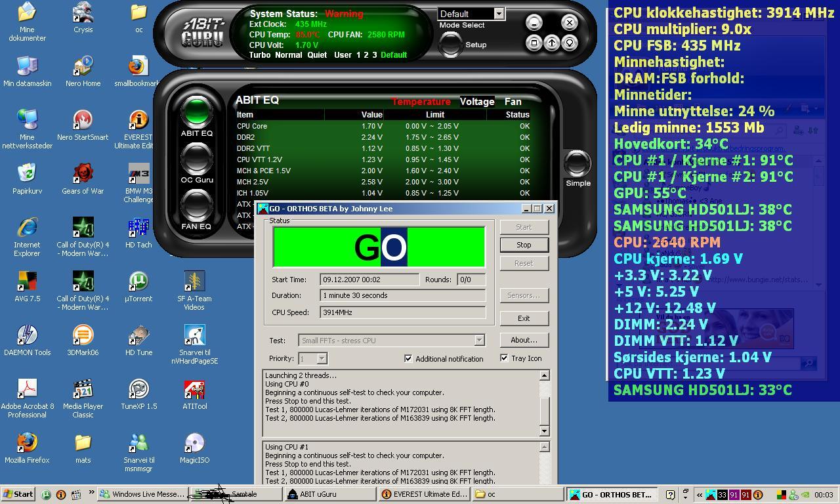Launch Internet Explorer from desktop
This screenshot has height=504, width=840.
[x=27, y=237]
